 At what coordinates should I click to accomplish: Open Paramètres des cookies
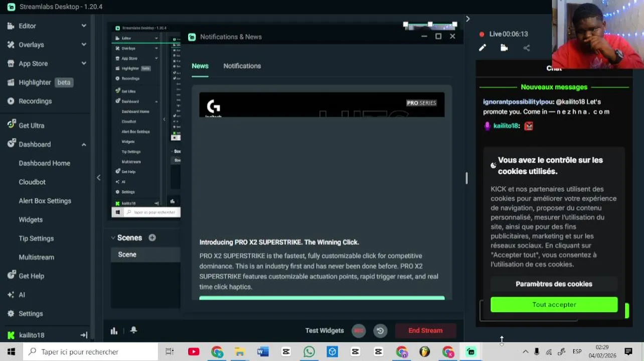pyautogui.click(x=554, y=284)
